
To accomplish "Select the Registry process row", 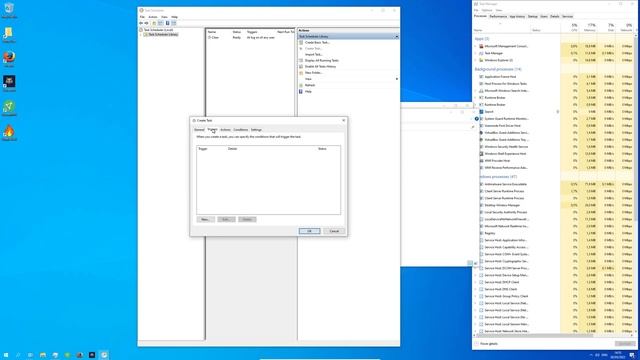I will pos(553,233).
